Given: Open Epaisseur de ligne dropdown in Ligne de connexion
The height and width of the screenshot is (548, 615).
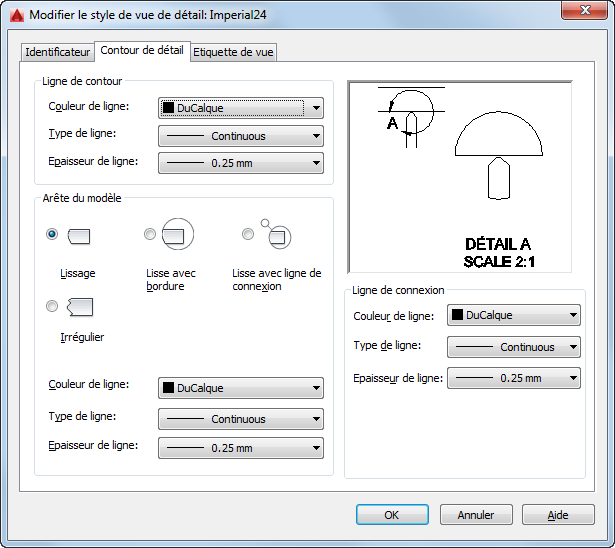Looking at the screenshot, I should pos(514,378).
